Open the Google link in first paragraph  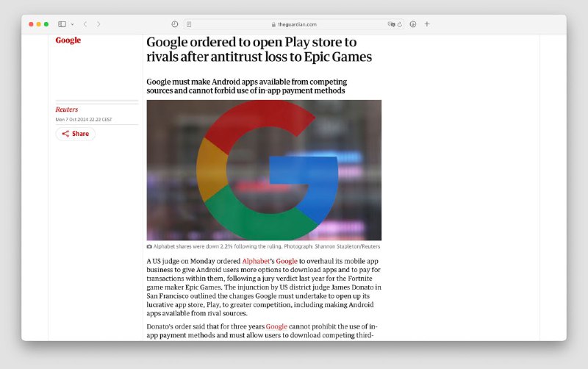pyautogui.click(x=287, y=261)
